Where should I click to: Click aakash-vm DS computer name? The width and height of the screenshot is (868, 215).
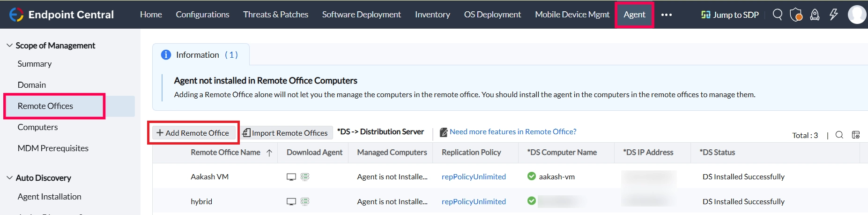[557, 177]
